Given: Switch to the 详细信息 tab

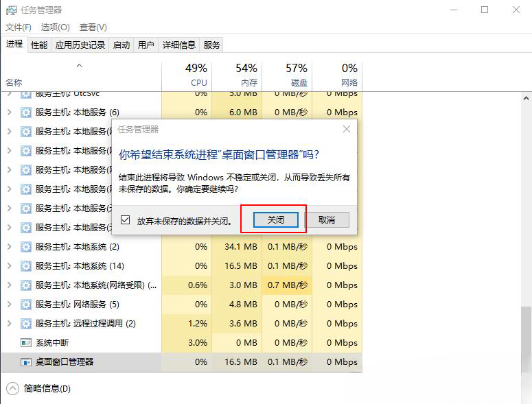Looking at the screenshot, I should pyautogui.click(x=178, y=45).
